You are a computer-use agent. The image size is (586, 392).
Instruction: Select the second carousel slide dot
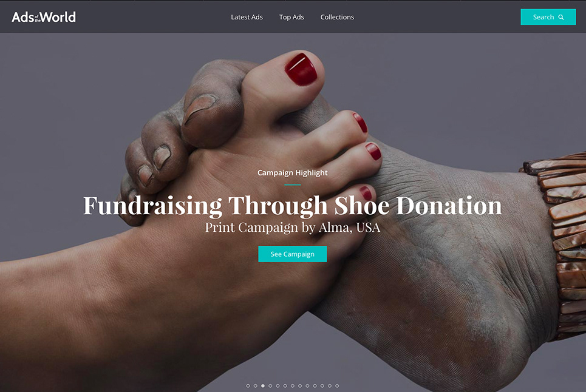click(x=256, y=386)
